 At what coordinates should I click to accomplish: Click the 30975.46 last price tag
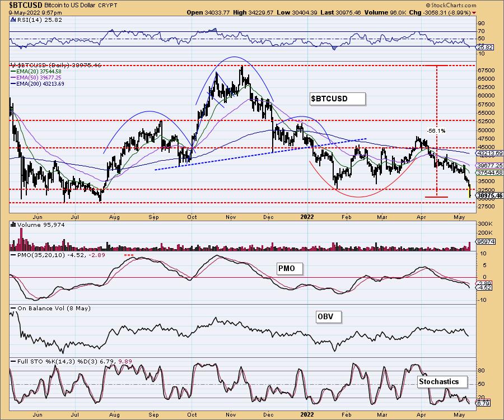490,195
